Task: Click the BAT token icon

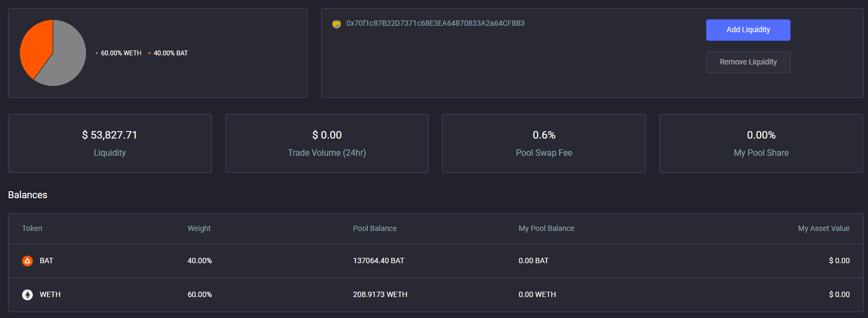Action: tap(27, 261)
